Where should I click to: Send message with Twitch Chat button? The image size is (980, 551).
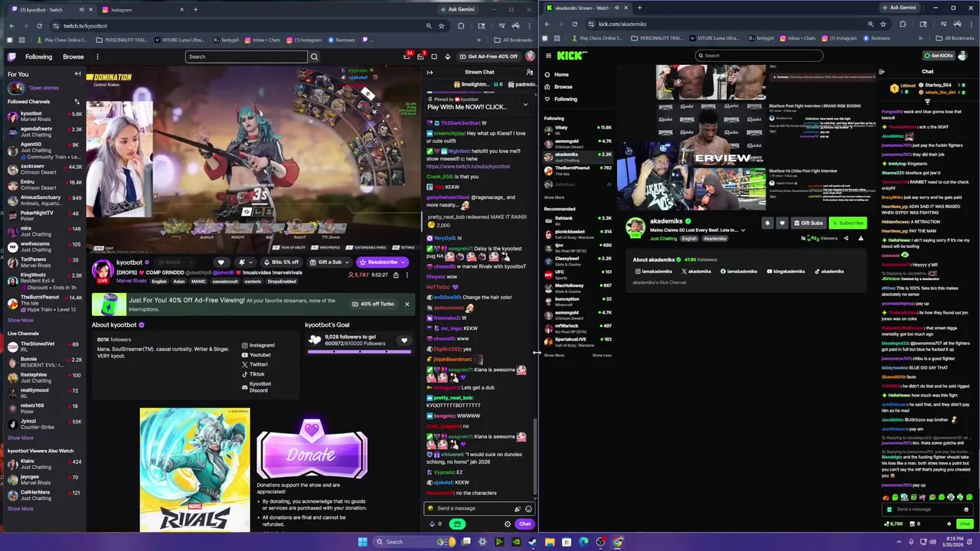524,524
